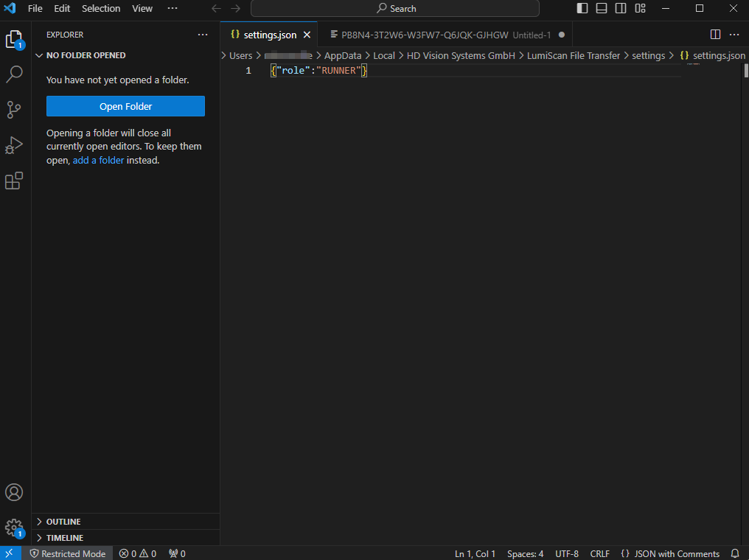Open the Extensions view

[x=14, y=181]
